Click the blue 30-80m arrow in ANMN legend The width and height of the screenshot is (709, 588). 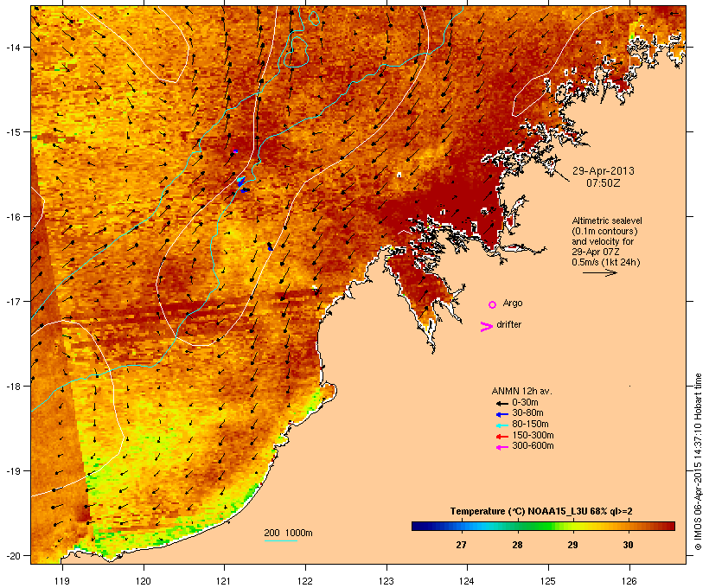[501, 414]
